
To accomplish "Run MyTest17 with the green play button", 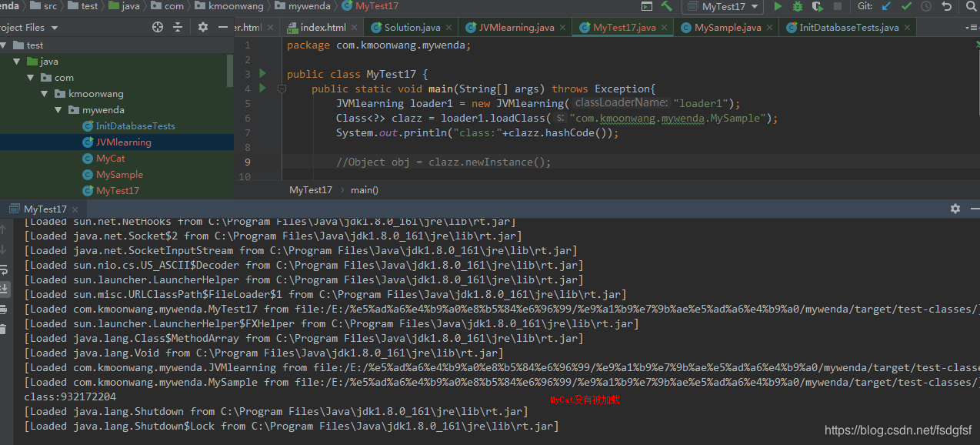I will click(x=778, y=6).
